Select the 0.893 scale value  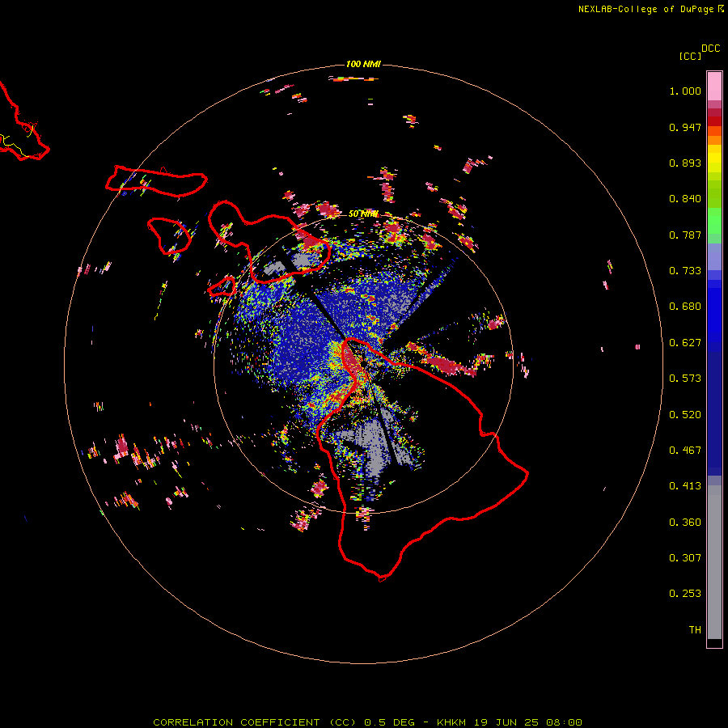(685, 163)
